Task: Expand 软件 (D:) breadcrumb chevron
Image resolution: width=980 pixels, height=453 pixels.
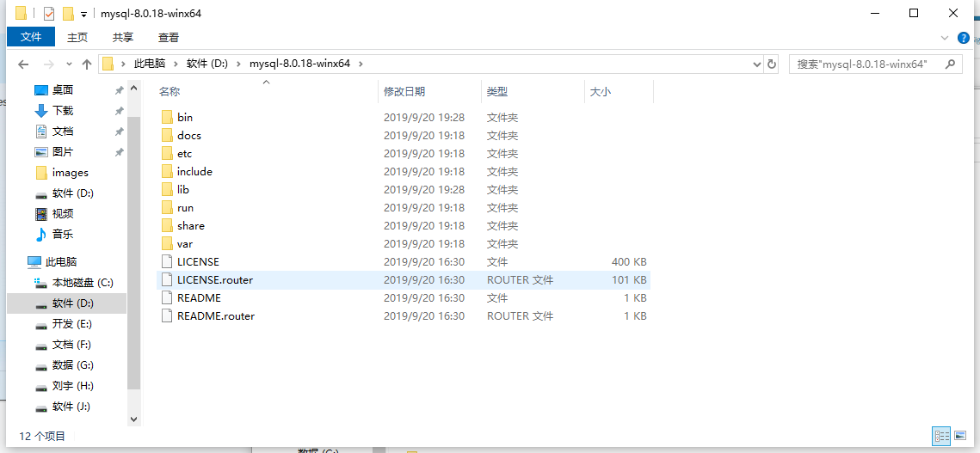Action: click(238, 64)
